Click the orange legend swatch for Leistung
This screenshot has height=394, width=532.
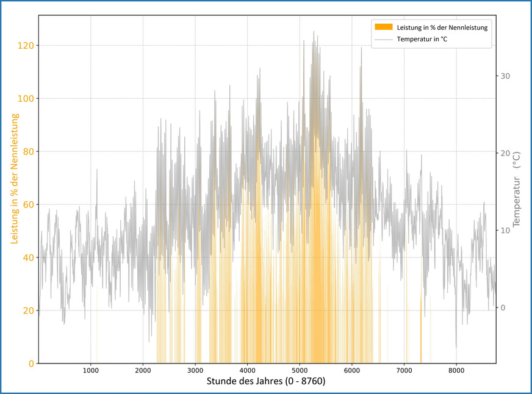click(384, 27)
